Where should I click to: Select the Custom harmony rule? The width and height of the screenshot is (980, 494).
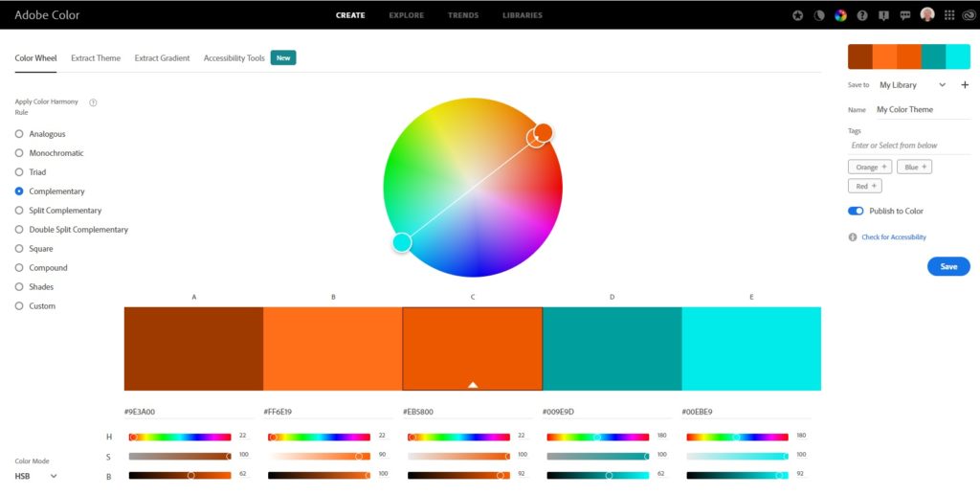tap(35, 305)
